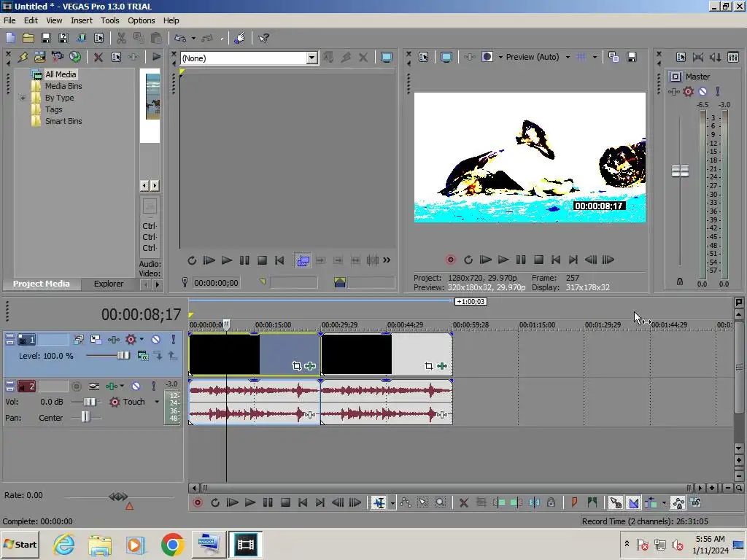Open project Properties from main toolbar

pyautogui.click(x=99, y=38)
